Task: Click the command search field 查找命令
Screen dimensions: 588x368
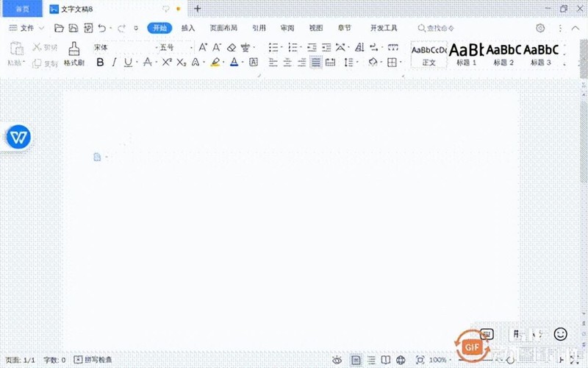Action: pos(436,28)
